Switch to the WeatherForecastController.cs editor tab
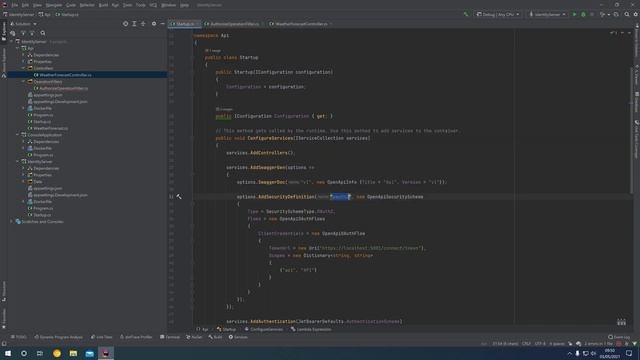640x360 pixels. click(x=301, y=24)
